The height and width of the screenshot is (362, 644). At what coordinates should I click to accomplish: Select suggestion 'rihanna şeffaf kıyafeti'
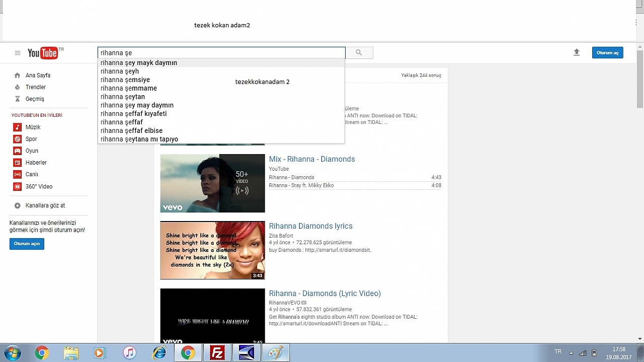pyautogui.click(x=221, y=114)
